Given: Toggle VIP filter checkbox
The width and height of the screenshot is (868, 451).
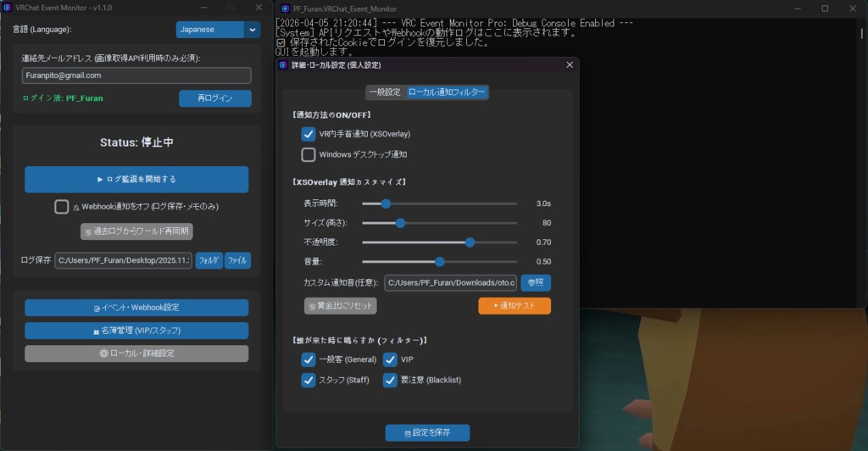Looking at the screenshot, I should (390, 359).
